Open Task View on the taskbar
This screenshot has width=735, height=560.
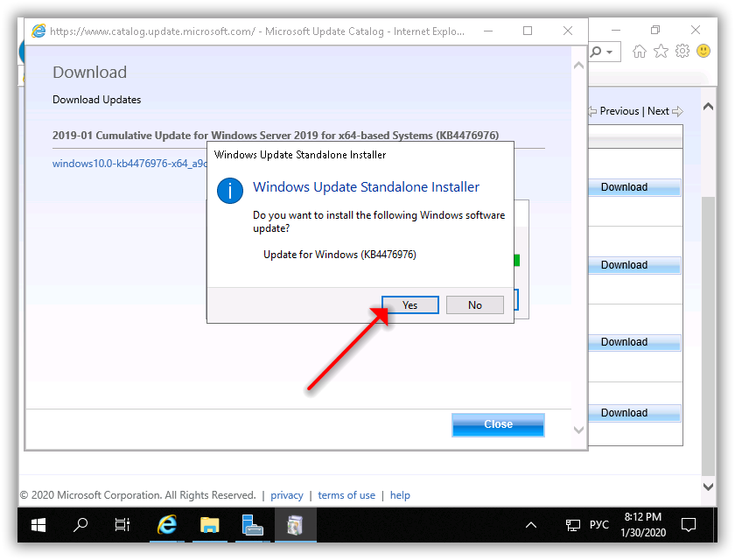122,525
